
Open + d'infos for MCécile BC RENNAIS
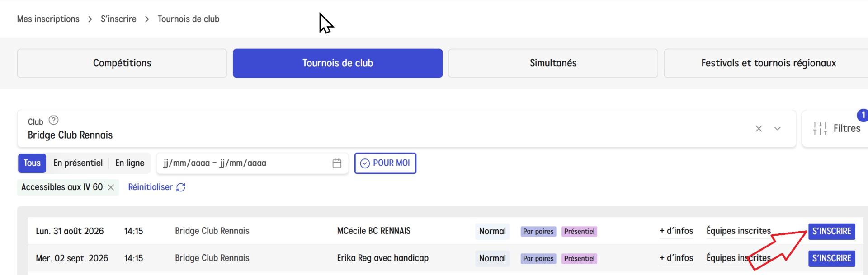point(676,231)
